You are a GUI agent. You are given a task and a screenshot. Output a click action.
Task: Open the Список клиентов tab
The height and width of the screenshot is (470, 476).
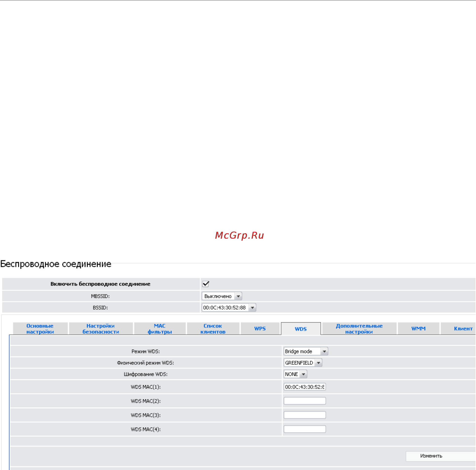point(213,329)
